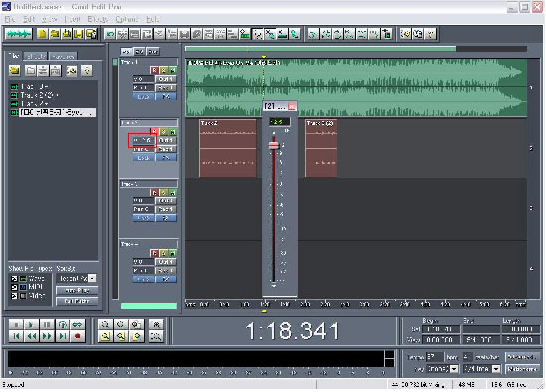This screenshot has width=546, height=392.
Task: Click the undo green arrow toolbar icon
Action: point(110,34)
